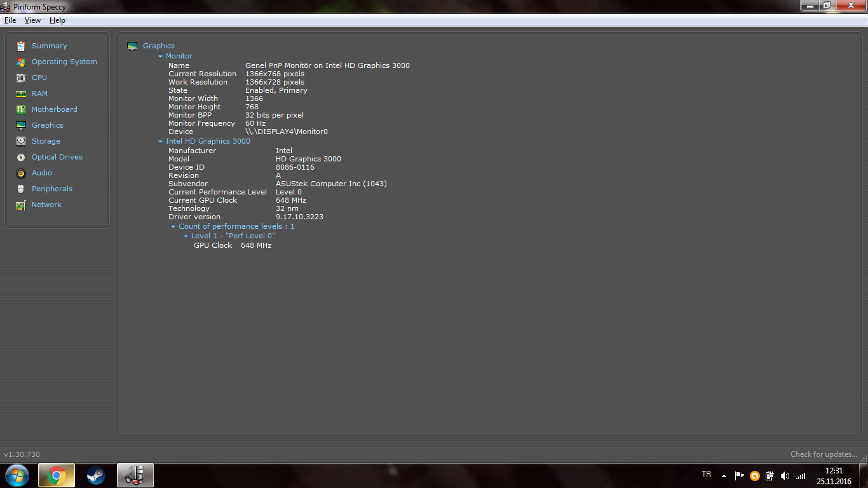Collapse the Level 1 "Perf Level 0" node
The width and height of the screenshot is (868, 488).
click(x=186, y=236)
